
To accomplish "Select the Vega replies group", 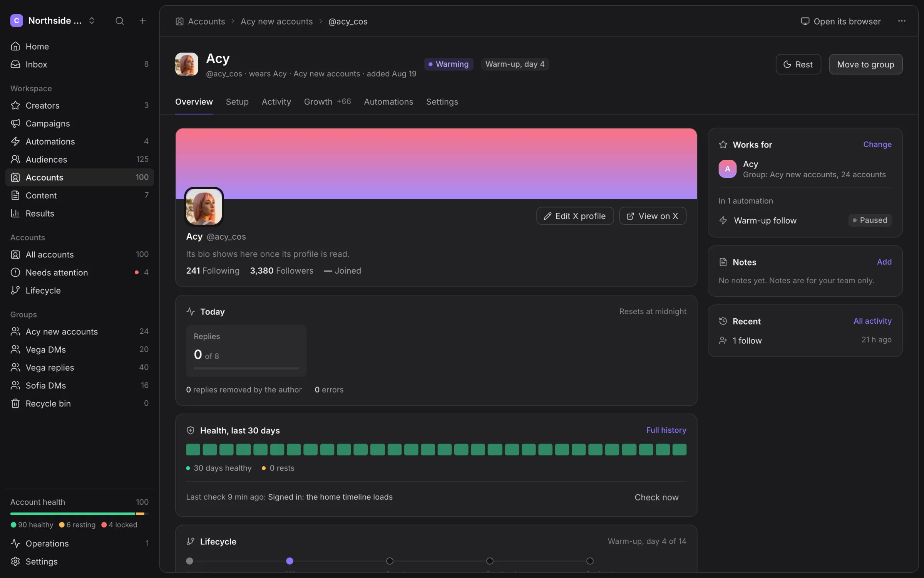I will [x=79, y=367].
